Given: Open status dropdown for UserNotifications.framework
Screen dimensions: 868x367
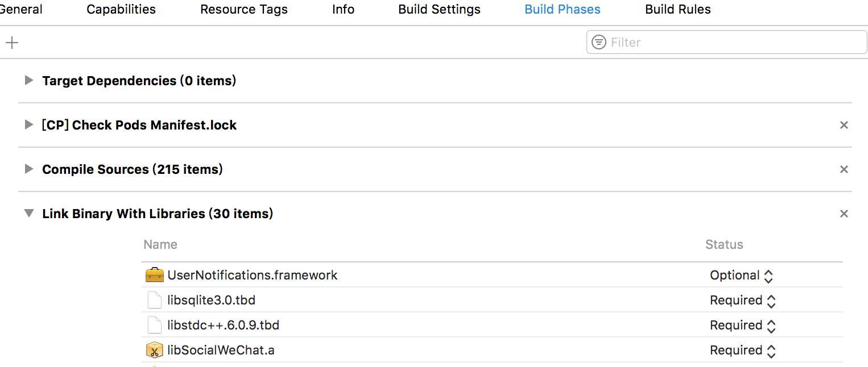Looking at the screenshot, I should click(742, 276).
